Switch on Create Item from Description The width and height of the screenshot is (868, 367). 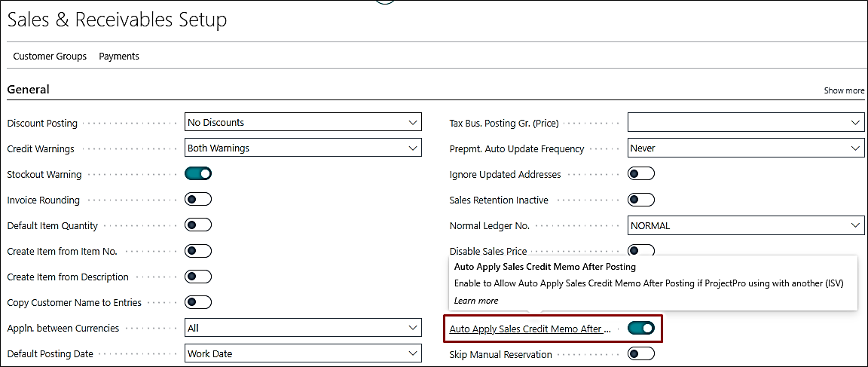click(198, 277)
